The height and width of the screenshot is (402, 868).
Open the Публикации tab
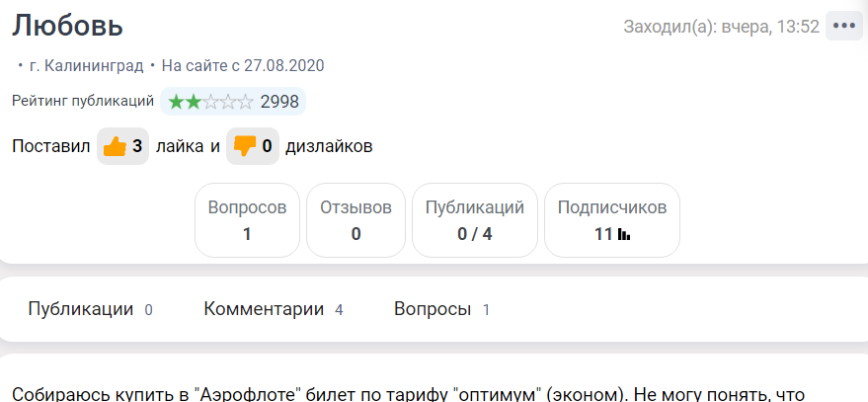click(x=81, y=309)
